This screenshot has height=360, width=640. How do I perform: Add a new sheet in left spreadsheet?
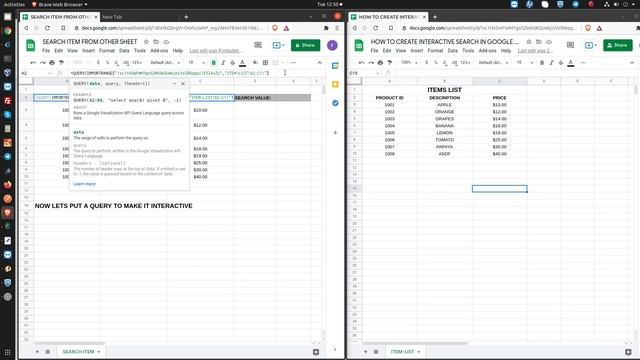click(x=37, y=351)
